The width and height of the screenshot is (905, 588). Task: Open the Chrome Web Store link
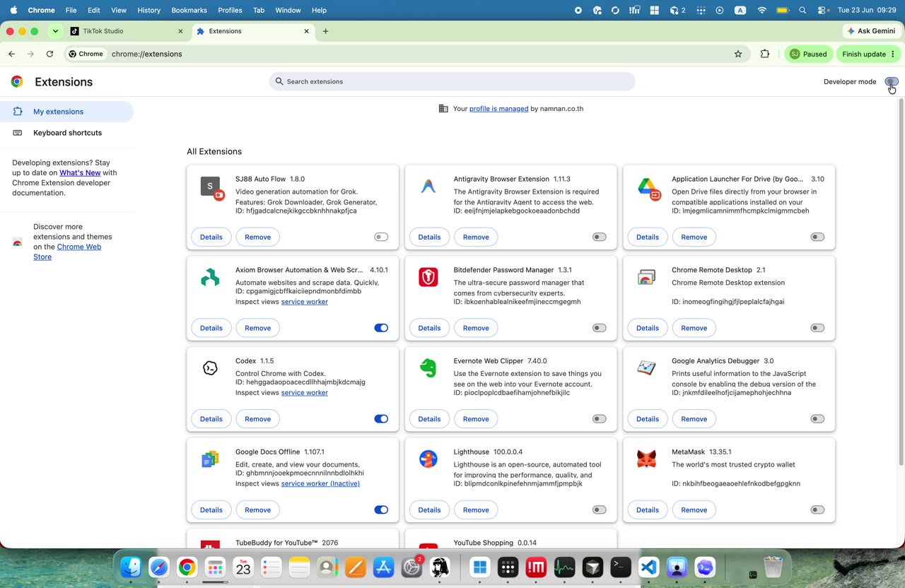[x=67, y=252]
